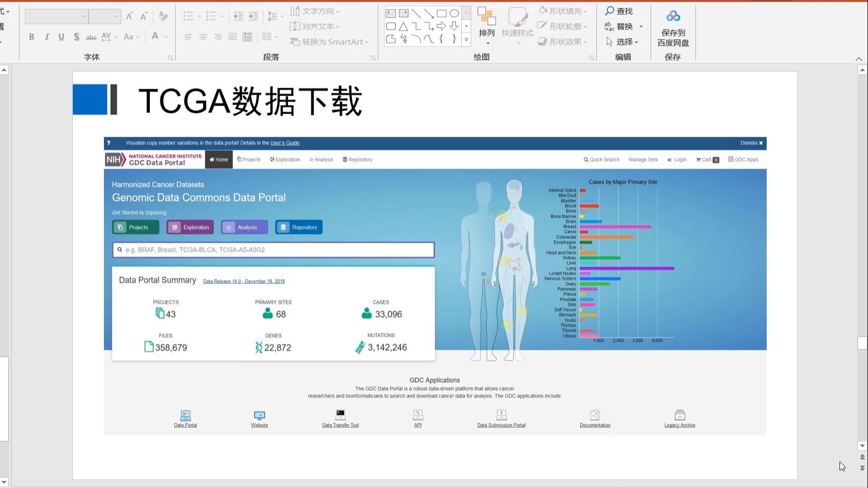This screenshot has height=488, width=868.
Task: Decrease font size with the smaller A icon
Action: [144, 16]
